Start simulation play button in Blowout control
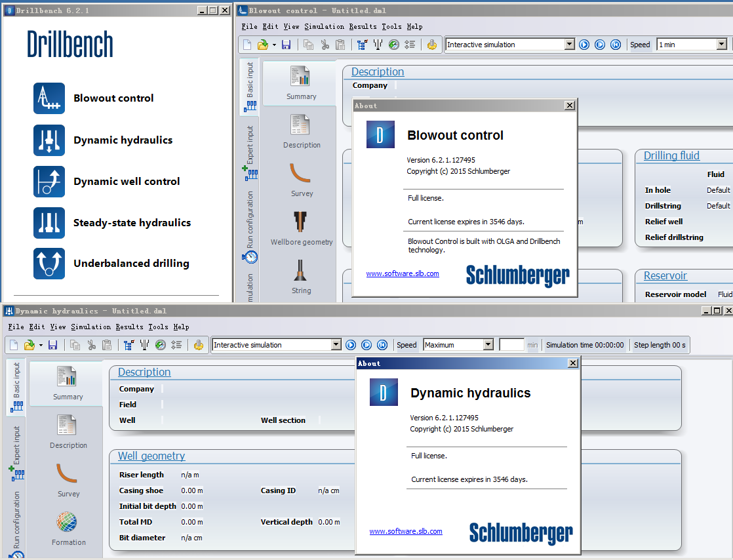This screenshot has height=560, width=733. (584, 45)
